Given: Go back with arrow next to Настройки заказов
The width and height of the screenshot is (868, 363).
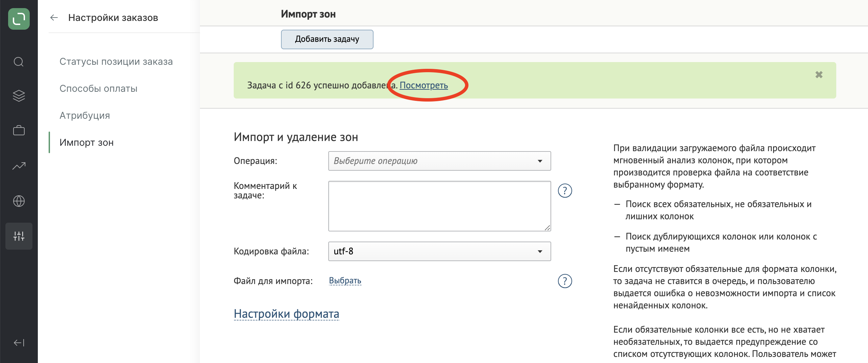Looking at the screenshot, I should point(54,18).
